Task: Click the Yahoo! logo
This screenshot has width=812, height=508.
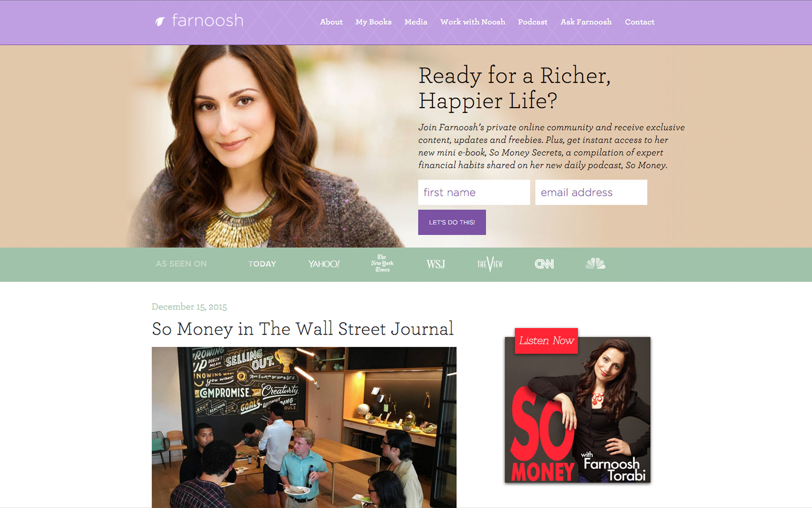Action: [x=324, y=264]
